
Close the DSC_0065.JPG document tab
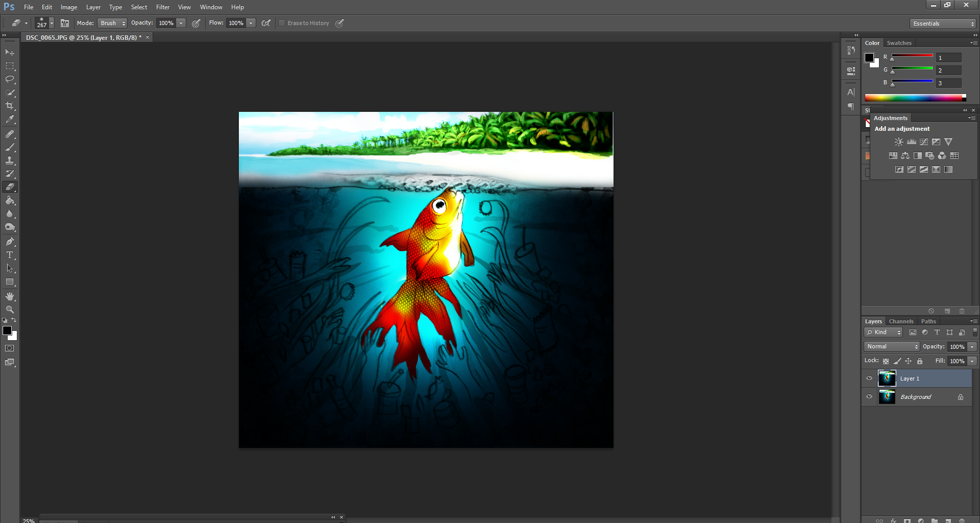tap(148, 37)
